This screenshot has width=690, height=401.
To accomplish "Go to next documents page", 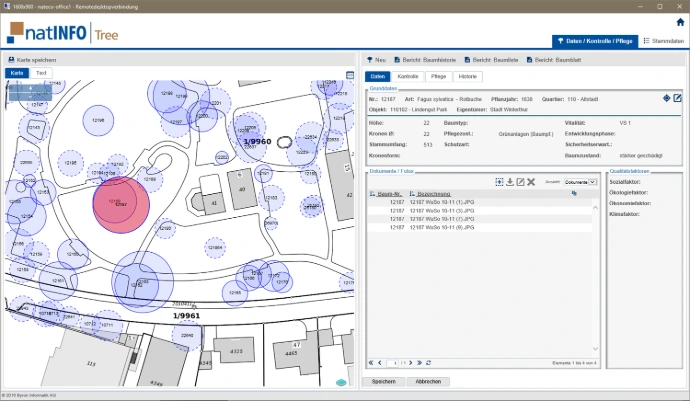I will [411, 363].
